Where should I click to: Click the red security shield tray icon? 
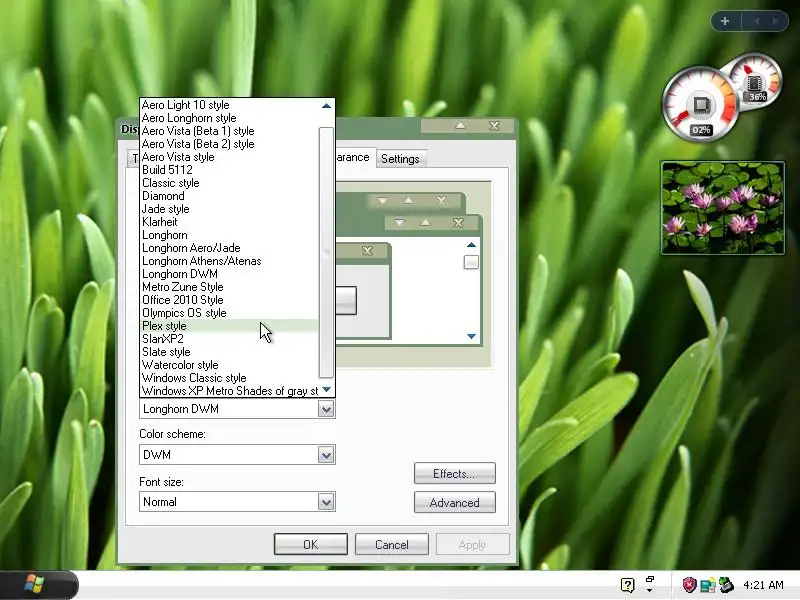click(689, 585)
